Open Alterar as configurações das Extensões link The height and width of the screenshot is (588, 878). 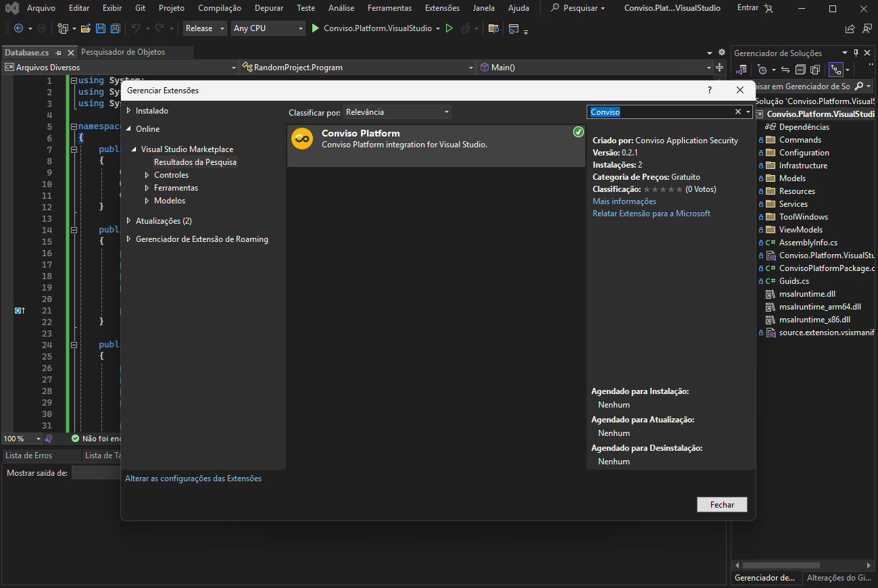pos(193,479)
